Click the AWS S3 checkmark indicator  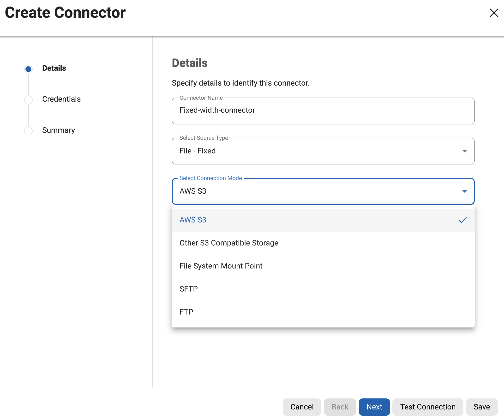(x=463, y=220)
